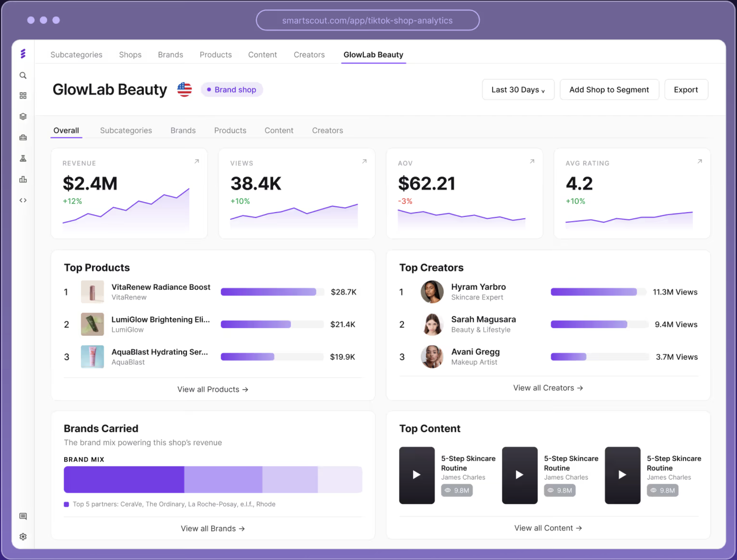Click the browser URL address bar

[x=367, y=20]
